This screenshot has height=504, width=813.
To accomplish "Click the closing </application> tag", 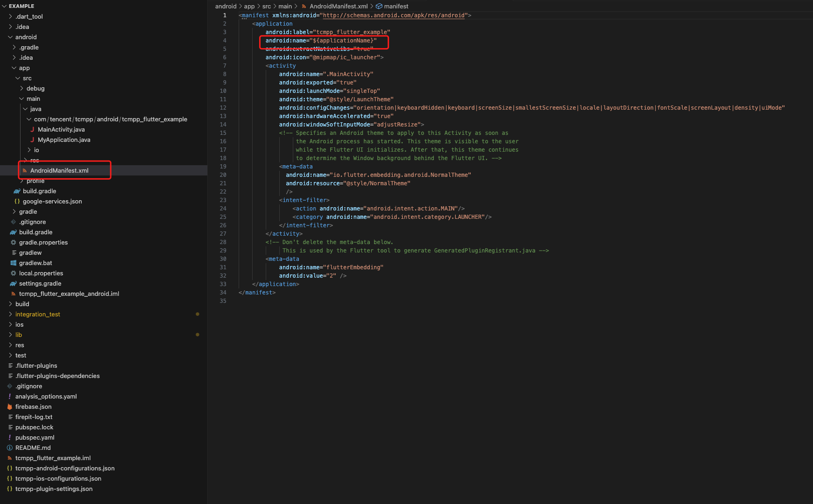I will click(x=276, y=284).
